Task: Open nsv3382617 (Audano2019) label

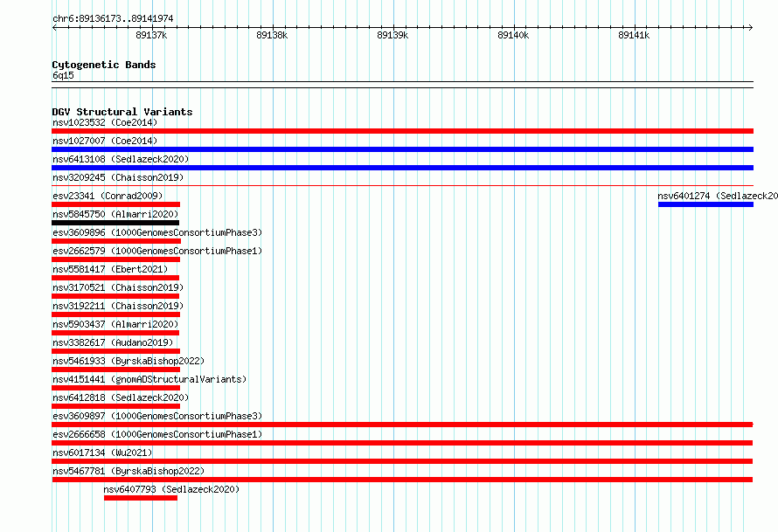Action: point(113,342)
